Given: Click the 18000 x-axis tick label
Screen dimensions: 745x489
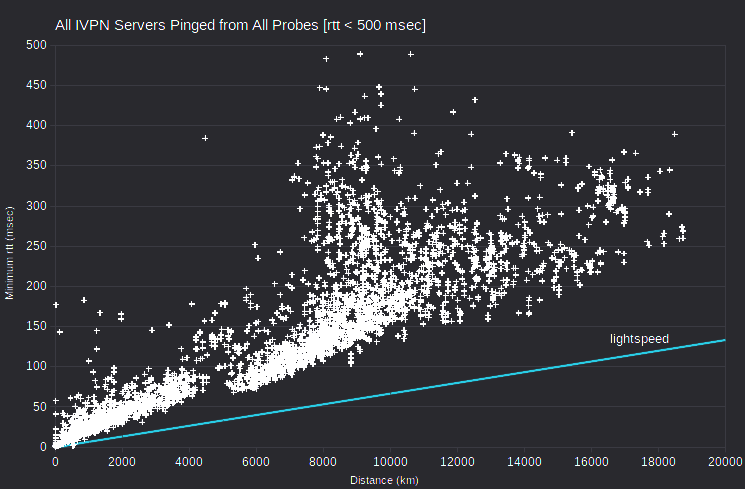Looking at the screenshot, I should (x=658, y=462).
